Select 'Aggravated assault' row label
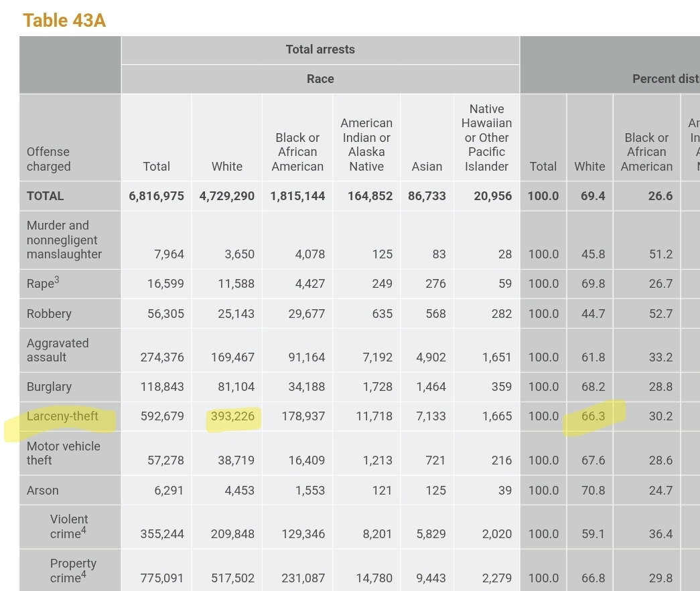Viewport: 700px width, 591px height. pyautogui.click(x=58, y=350)
